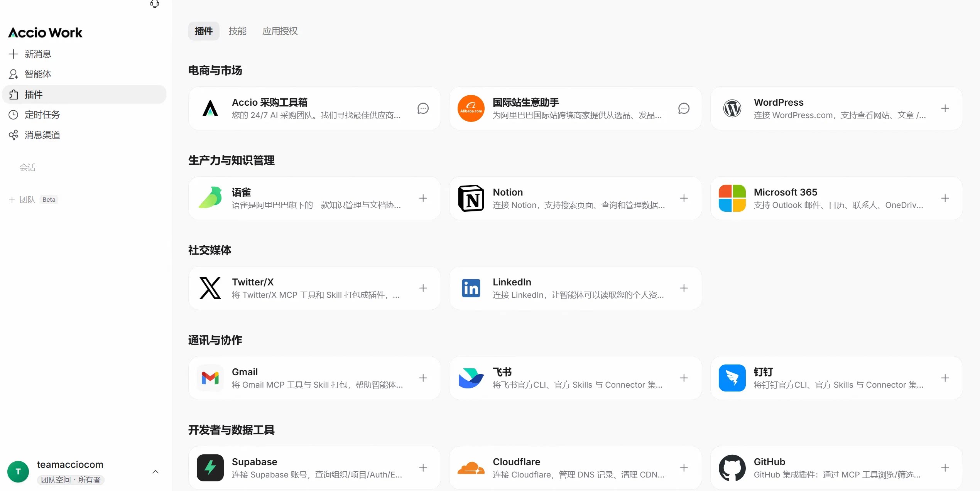Open the GitHub plugin title
Viewport: 980px width, 491px height.
click(769, 462)
